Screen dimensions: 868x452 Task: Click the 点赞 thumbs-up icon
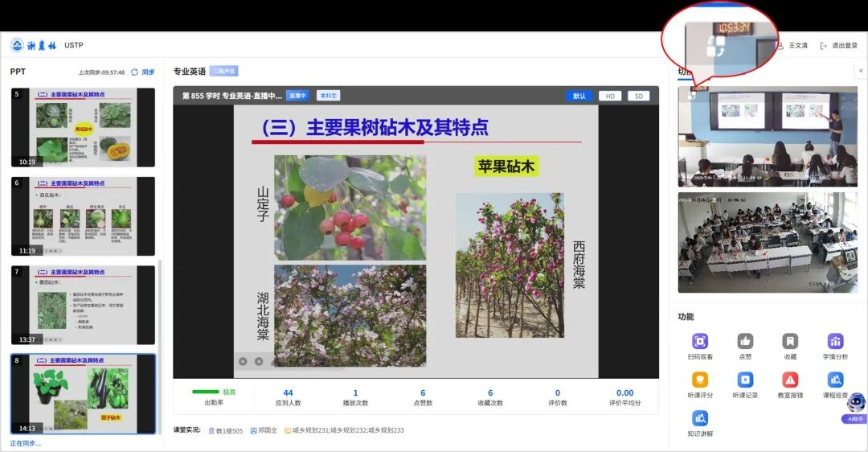point(745,342)
